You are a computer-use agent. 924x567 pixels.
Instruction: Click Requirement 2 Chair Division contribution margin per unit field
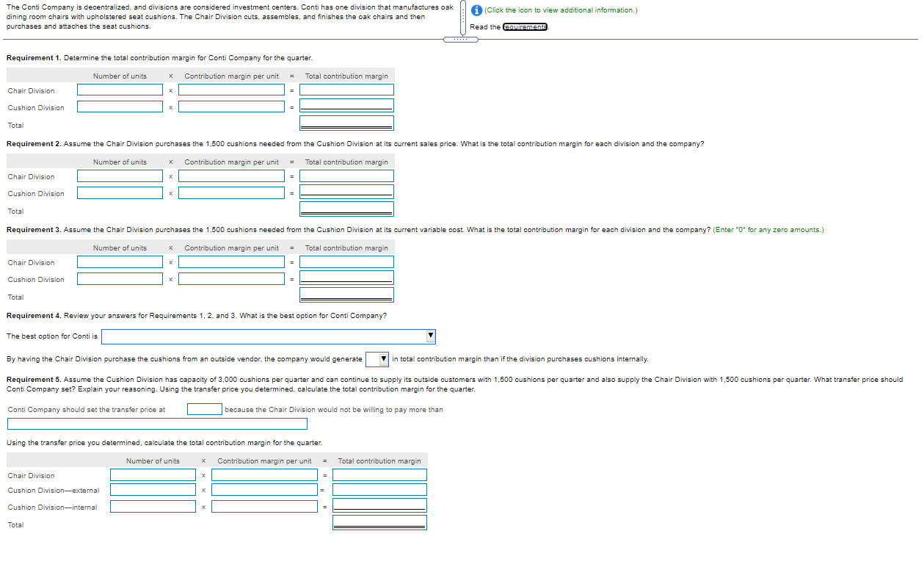point(231,176)
